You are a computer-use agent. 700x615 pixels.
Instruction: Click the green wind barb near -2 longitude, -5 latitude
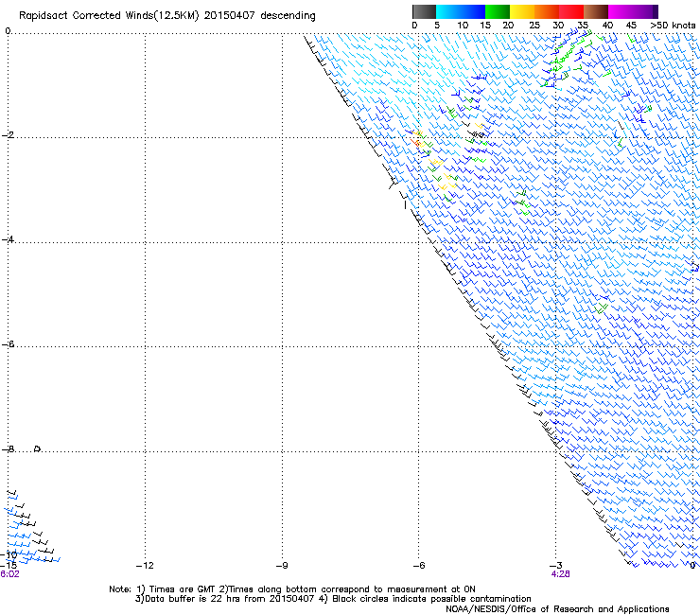pos(602,308)
